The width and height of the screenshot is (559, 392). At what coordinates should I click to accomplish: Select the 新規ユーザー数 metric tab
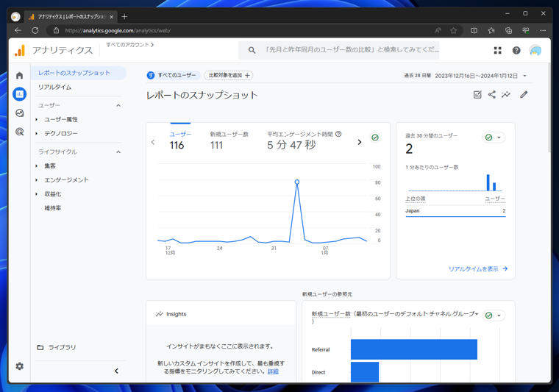coord(229,140)
